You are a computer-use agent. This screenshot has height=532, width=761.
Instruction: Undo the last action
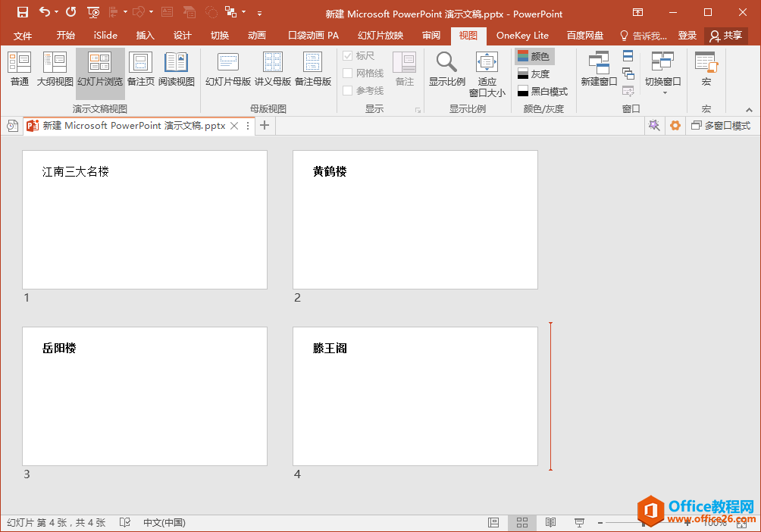click(x=44, y=11)
